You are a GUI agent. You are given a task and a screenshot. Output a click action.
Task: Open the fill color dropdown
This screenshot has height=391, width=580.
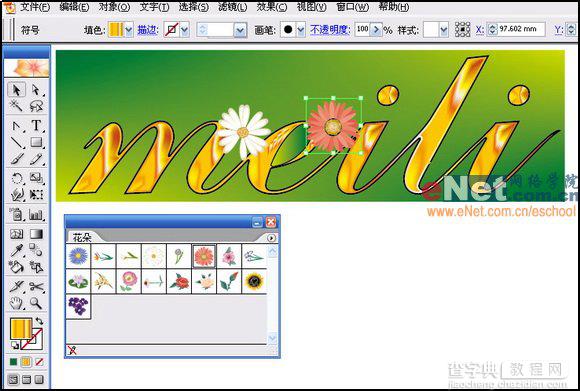click(x=128, y=30)
